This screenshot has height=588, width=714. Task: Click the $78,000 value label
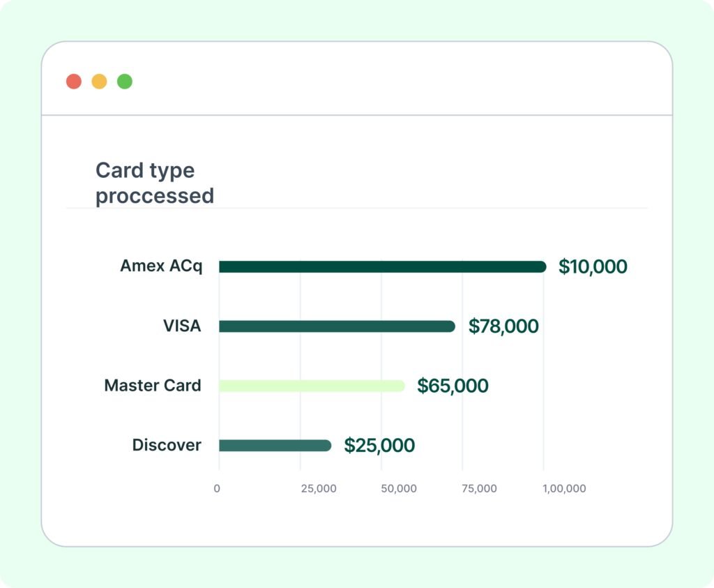[x=503, y=326]
